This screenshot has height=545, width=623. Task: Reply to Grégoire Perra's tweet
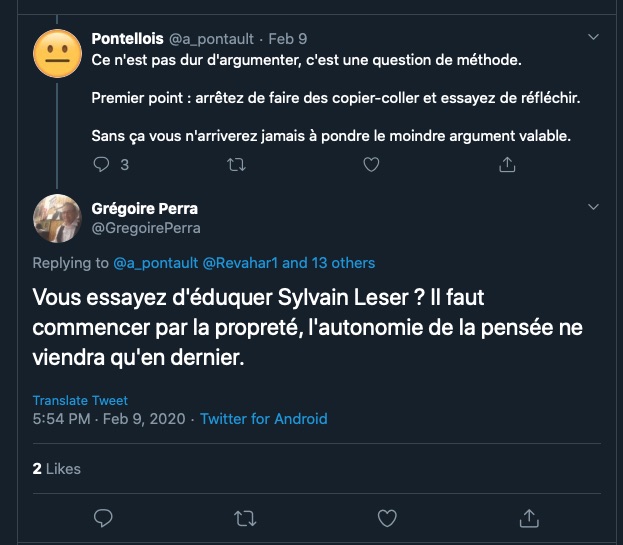[102, 518]
